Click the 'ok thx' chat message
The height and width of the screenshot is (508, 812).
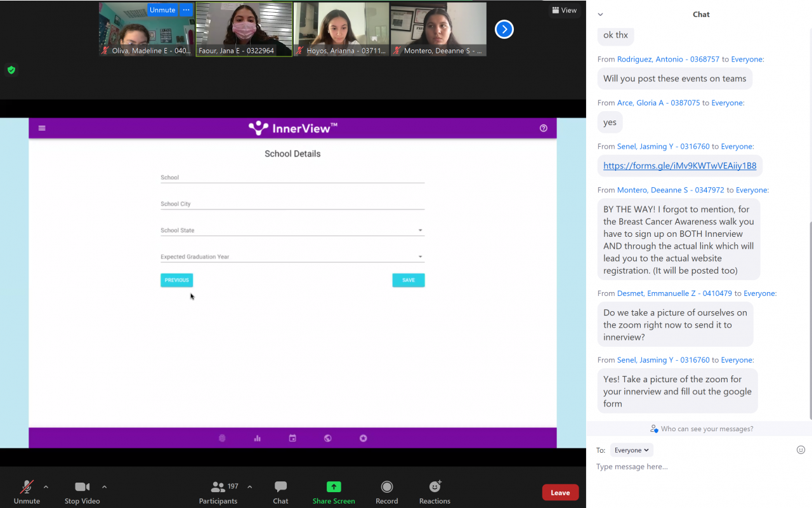click(x=615, y=35)
